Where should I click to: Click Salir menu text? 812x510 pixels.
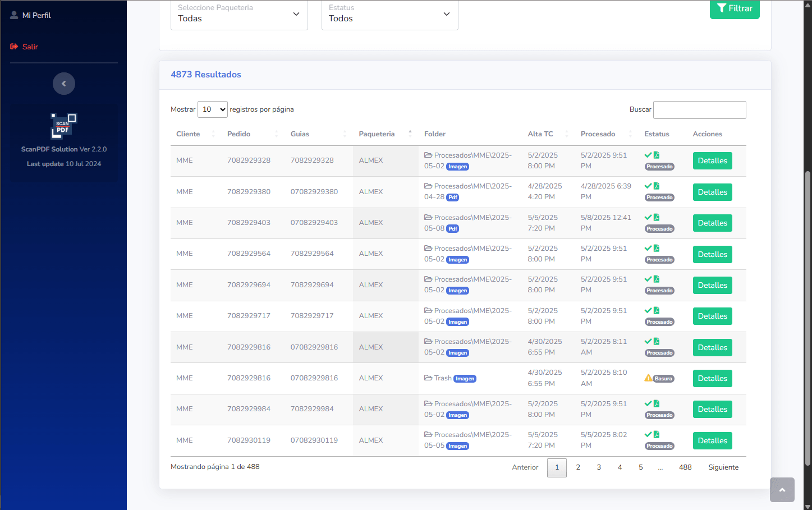(x=30, y=47)
